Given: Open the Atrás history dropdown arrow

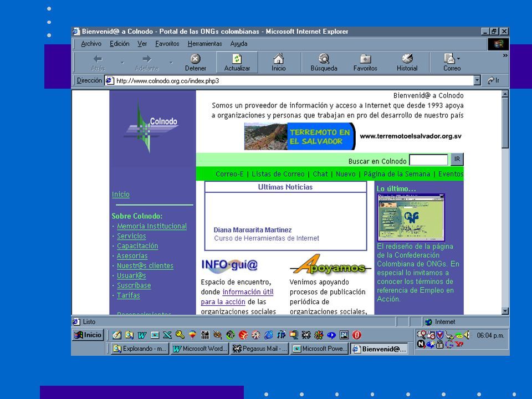Looking at the screenshot, I should coord(122,63).
